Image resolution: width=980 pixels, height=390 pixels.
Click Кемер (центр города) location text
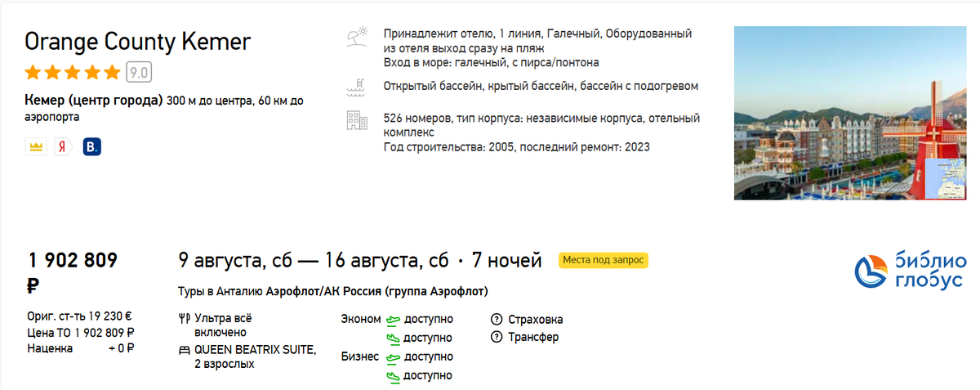tap(95, 101)
